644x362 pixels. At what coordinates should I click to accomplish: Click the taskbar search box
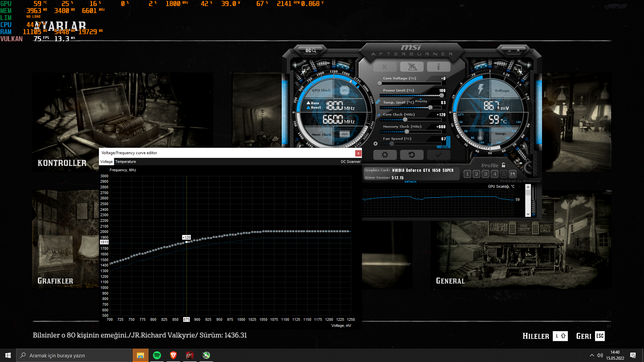74,355
